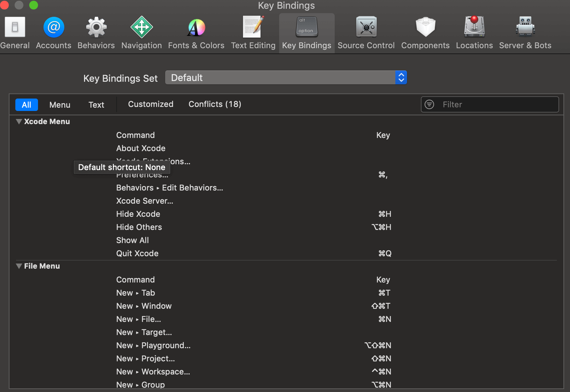Select the New Playground... command row

286,345
